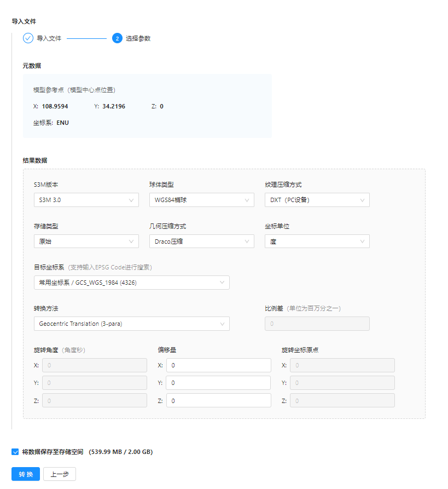This screenshot has height=489, width=448.
Task: Click the 旋转角度 X input field
Action: (94, 365)
